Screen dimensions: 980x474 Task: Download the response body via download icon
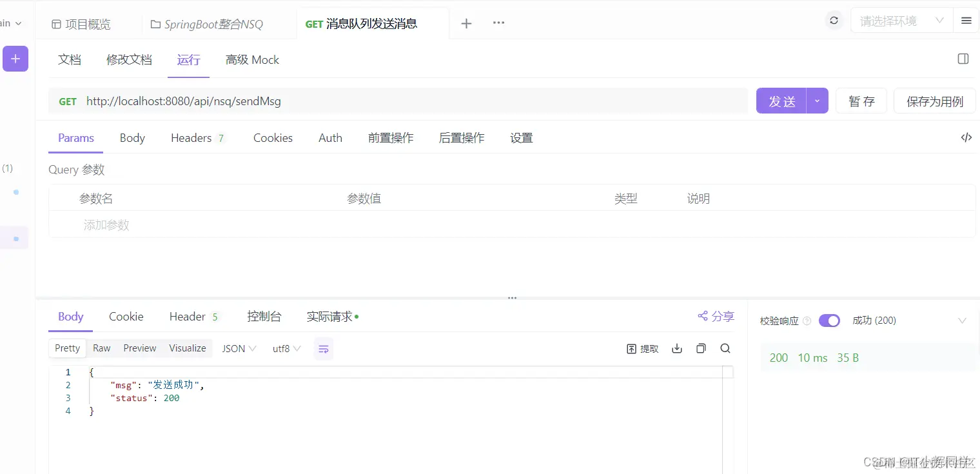[x=676, y=348]
